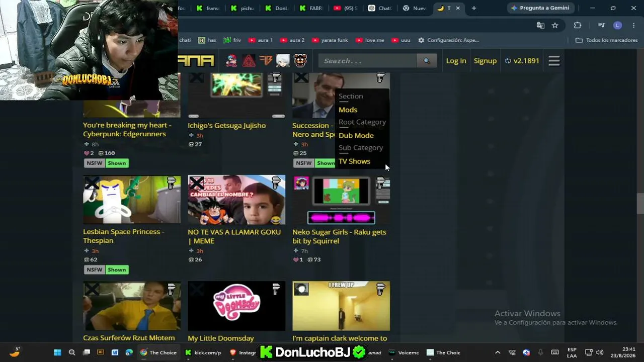Open Windows taskbar search
Screen dimensions: 644x362
pyautogui.click(x=72, y=352)
